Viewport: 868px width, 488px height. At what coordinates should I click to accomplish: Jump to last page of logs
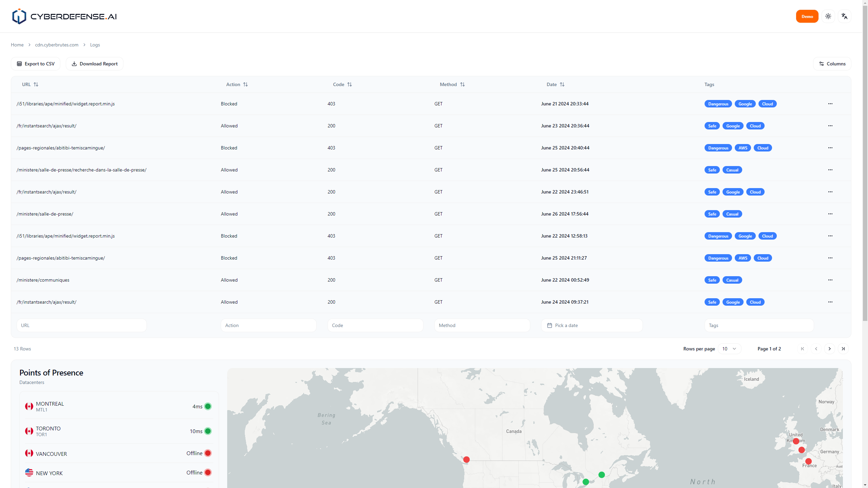click(843, 349)
